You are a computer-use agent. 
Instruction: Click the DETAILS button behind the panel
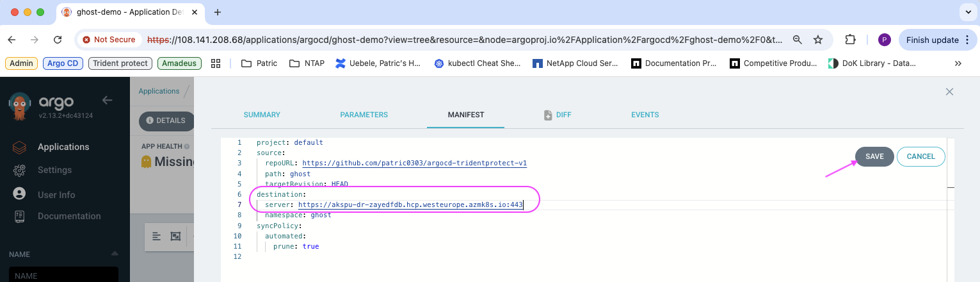(x=166, y=120)
